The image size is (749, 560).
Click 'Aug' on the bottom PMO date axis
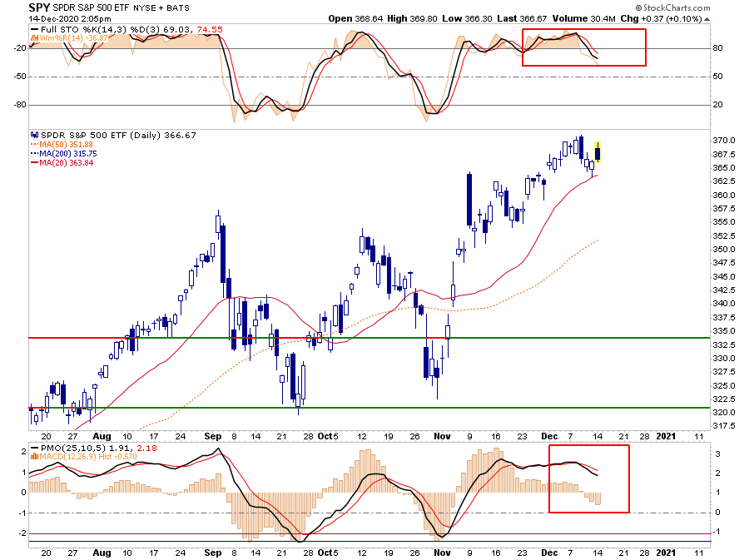pos(102,553)
